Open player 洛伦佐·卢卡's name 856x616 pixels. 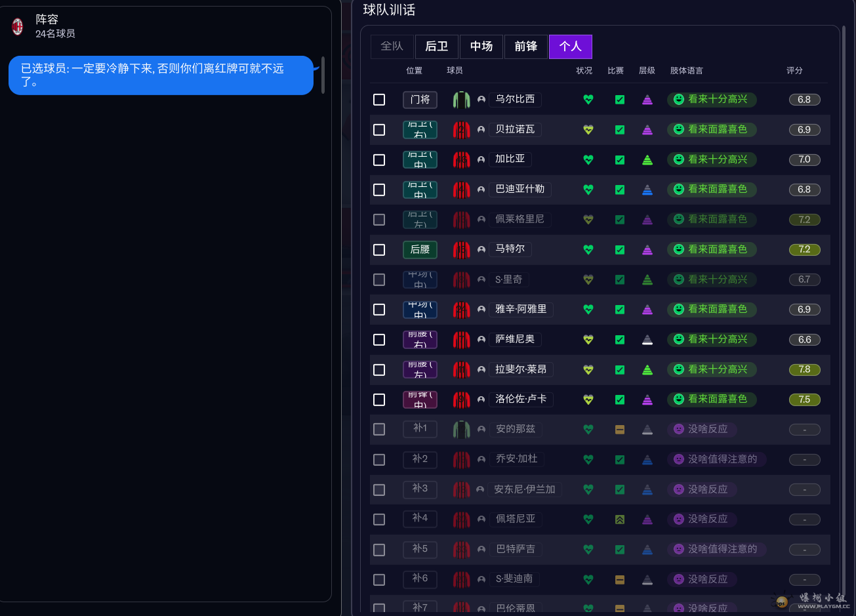point(521,399)
